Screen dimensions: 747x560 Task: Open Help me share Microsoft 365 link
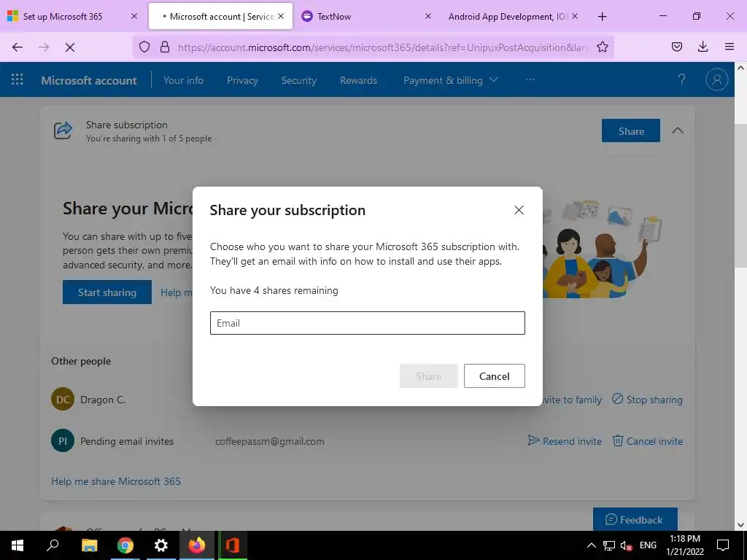(116, 481)
